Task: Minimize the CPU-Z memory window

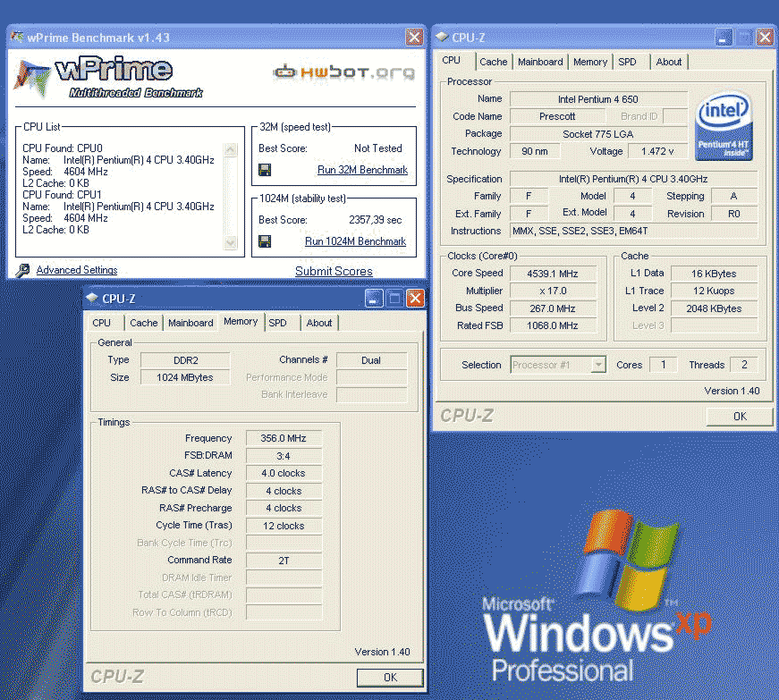Action: (x=374, y=298)
